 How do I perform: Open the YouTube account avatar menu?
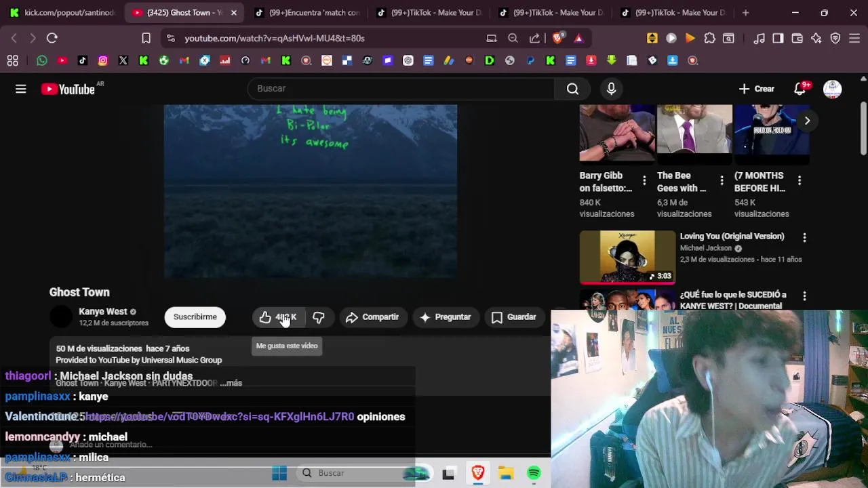click(x=832, y=89)
